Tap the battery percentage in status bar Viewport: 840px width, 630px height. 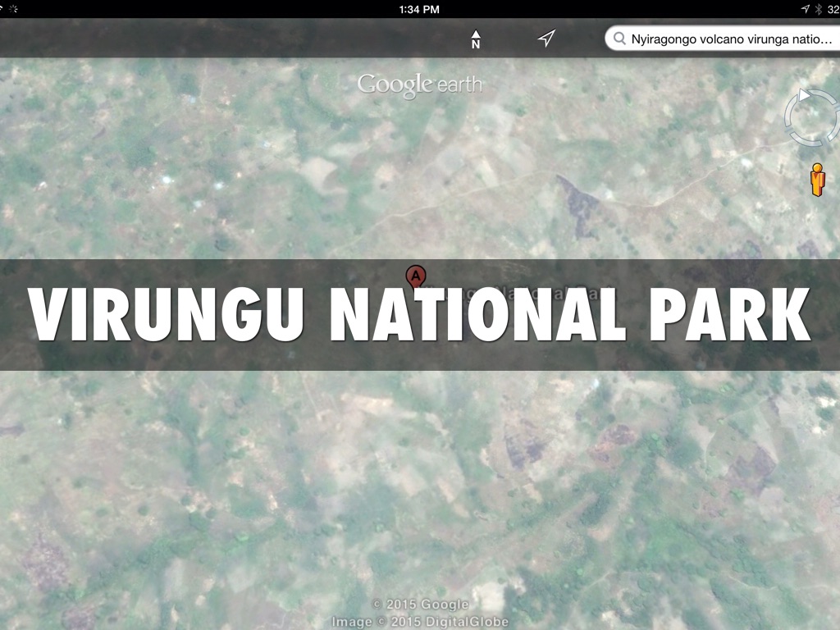(x=833, y=9)
